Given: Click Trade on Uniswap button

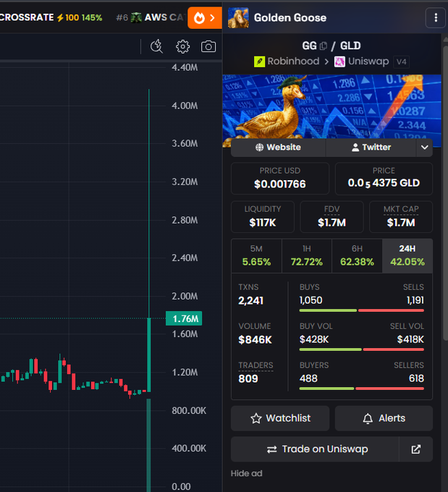Looking at the screenshot, I should click(x=315, y=449).
